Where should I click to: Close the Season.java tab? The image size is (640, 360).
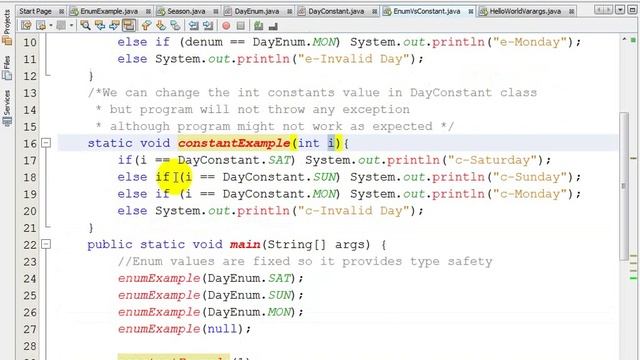point(216,11)
